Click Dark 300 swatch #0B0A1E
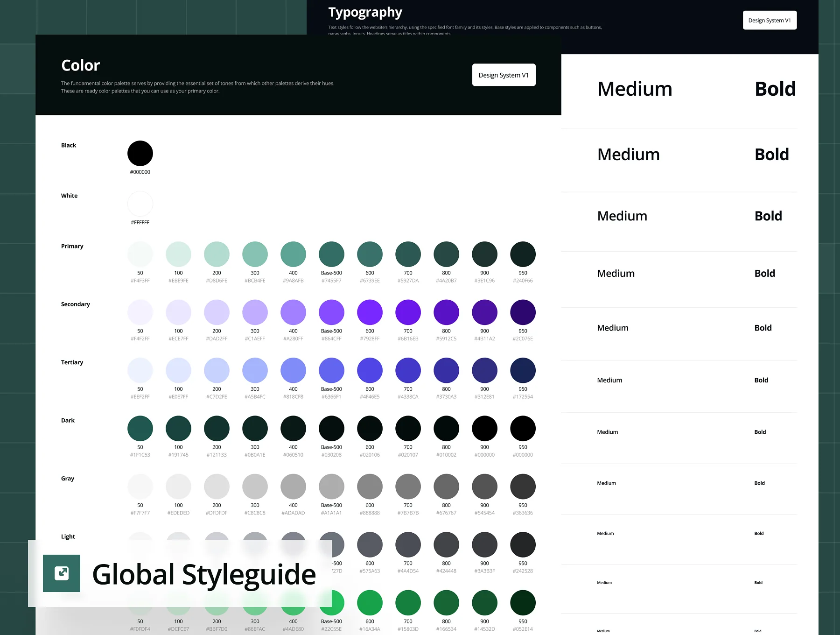 pos(255,429)
